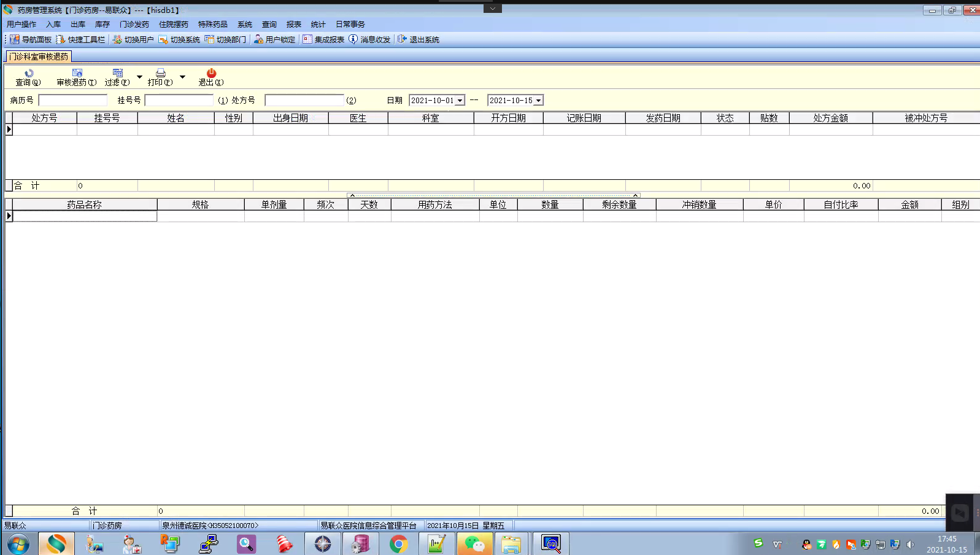980x555 pixels.
Task: Open the 出库 menu
Action: [x=78, y=25]
